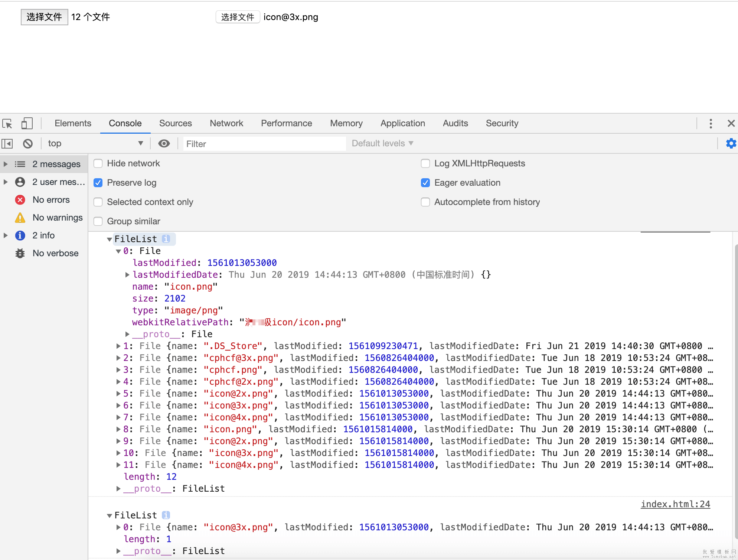
Task: Enable the Group similar checkbox
Action: point(98,221)
